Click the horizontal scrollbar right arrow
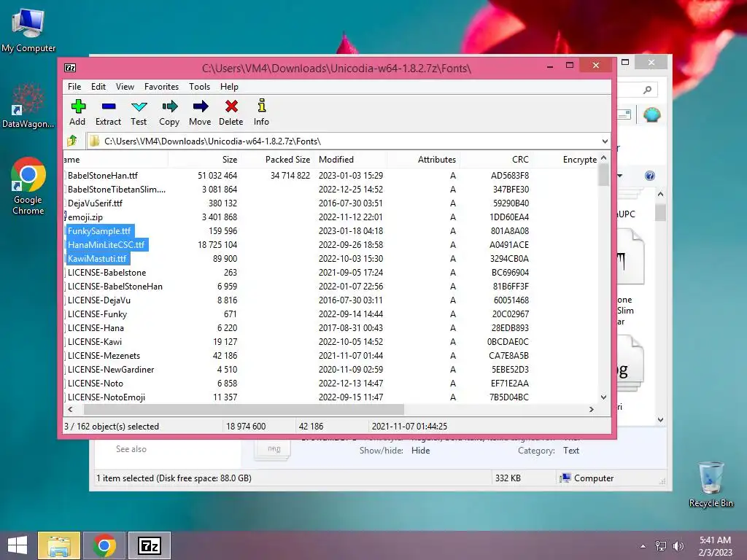Screen dimensions: 747x560 point(591,410)
